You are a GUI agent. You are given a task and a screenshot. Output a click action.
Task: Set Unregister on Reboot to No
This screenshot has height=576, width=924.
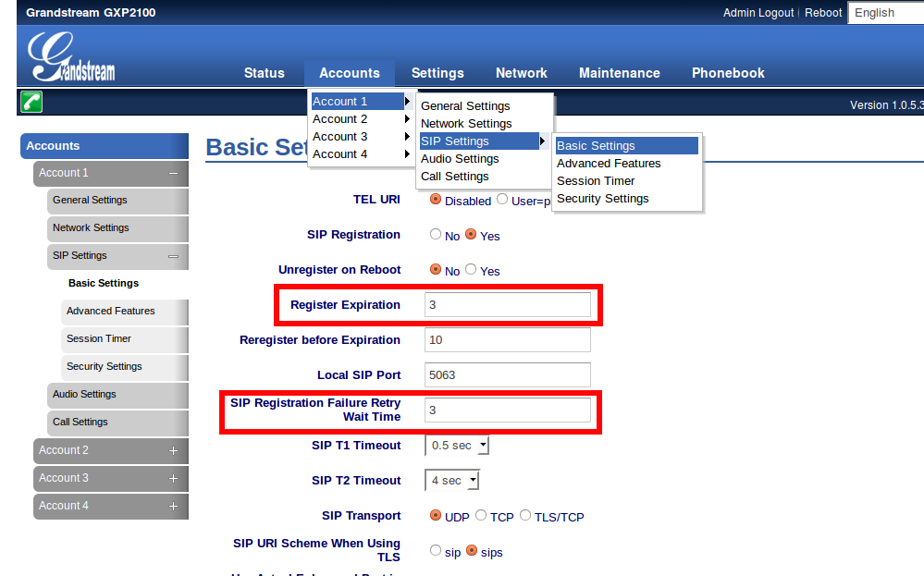click(x=436, y=269)
